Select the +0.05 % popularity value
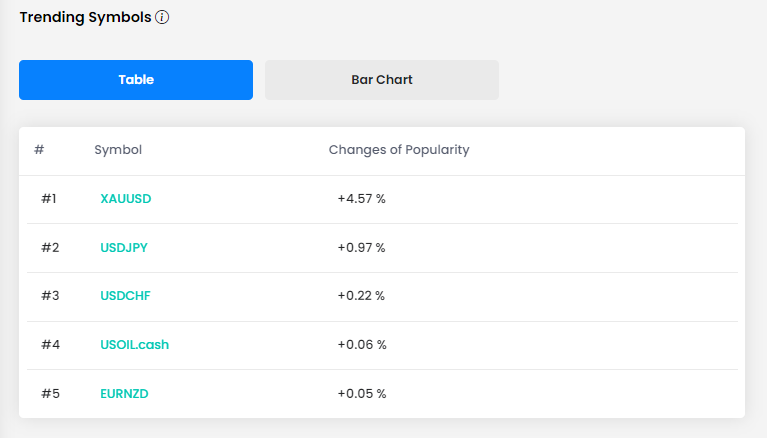 pyautogui.click(x=362, y=393)
